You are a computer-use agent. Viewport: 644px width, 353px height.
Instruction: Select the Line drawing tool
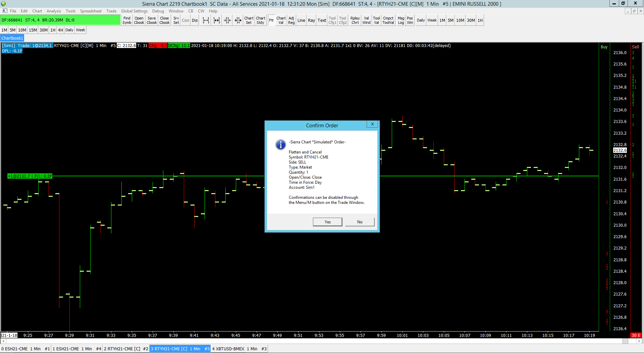pos(301,20)
